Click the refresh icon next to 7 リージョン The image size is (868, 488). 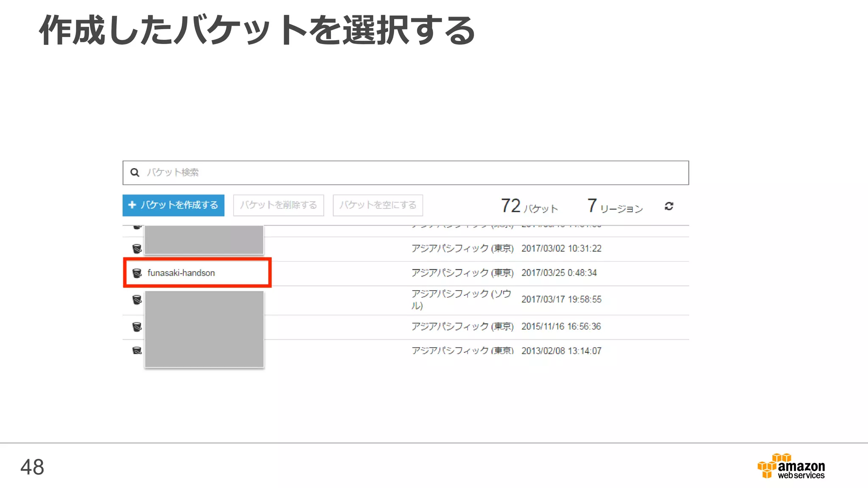[669, 206]
